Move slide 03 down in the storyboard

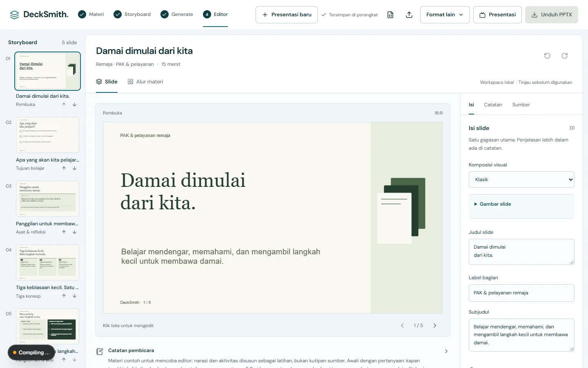coord(75,232)
